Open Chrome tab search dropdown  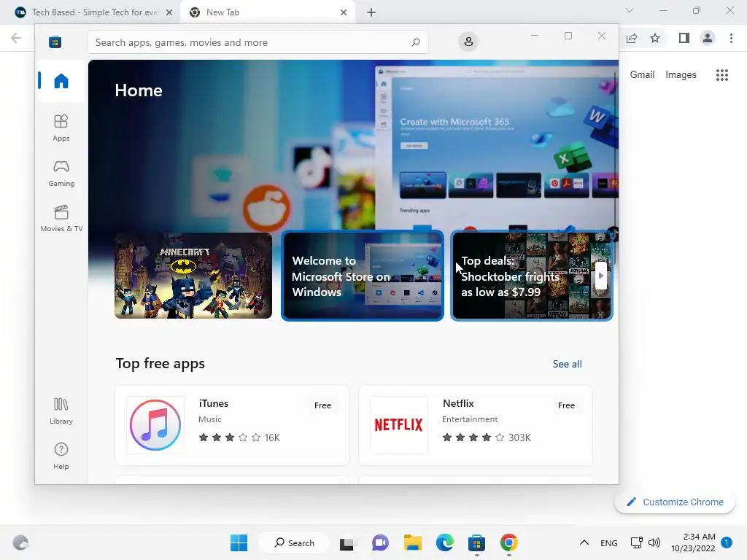pos(630,10)
